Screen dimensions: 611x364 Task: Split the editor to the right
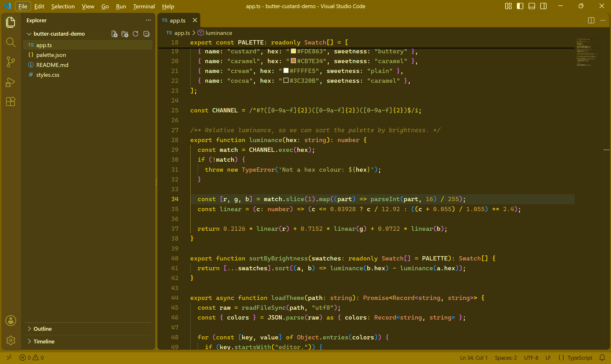tap(591, 20)
